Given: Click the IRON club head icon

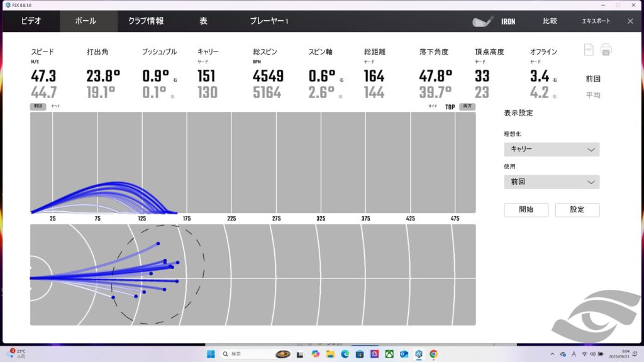Looking at the screenshot, I should [483, 21].
